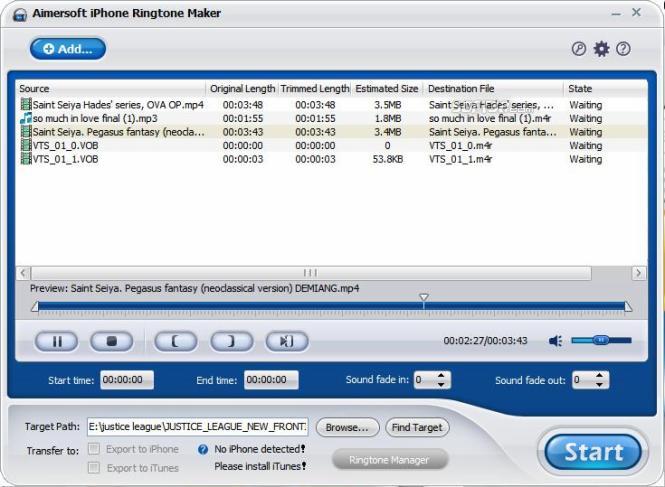Click destination so much in love final (1).m4r
The image size is (665, 487).
pos(490,118)
